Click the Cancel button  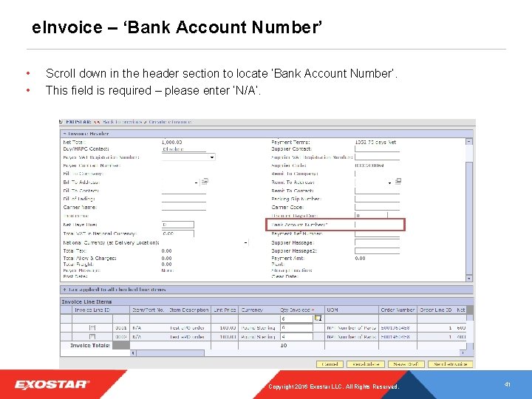pos(330,364)
